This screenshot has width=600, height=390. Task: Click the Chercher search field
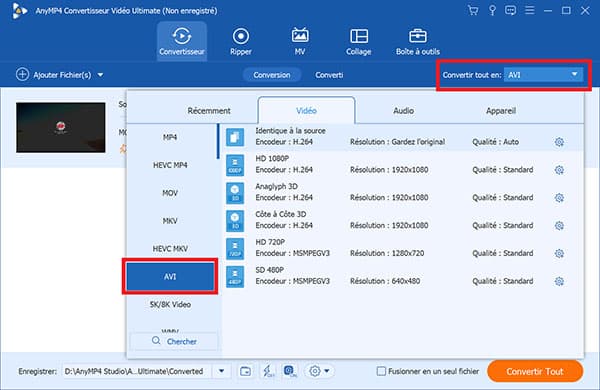[174, 341]
